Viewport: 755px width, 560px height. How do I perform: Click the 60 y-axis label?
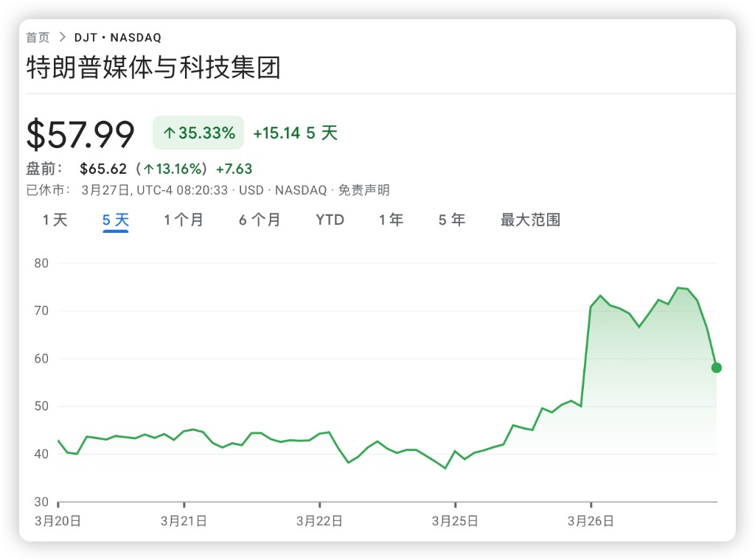pos(41,358)
